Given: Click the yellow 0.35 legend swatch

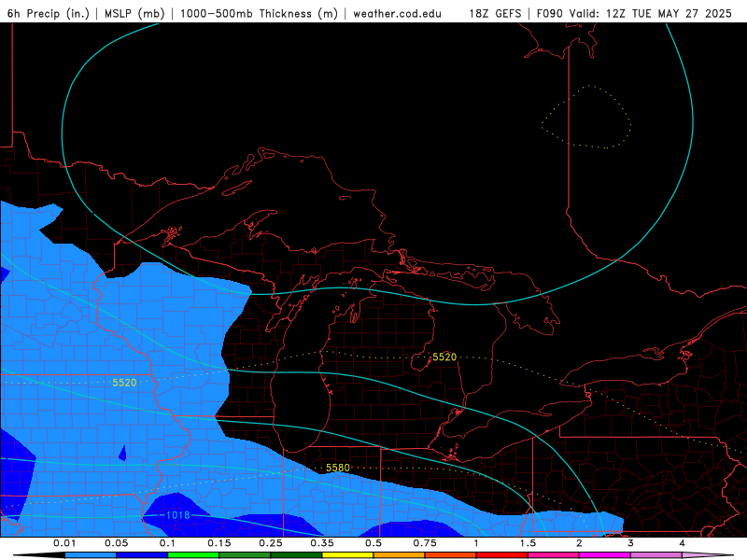Looking at the screenshot, I should 347,555.
